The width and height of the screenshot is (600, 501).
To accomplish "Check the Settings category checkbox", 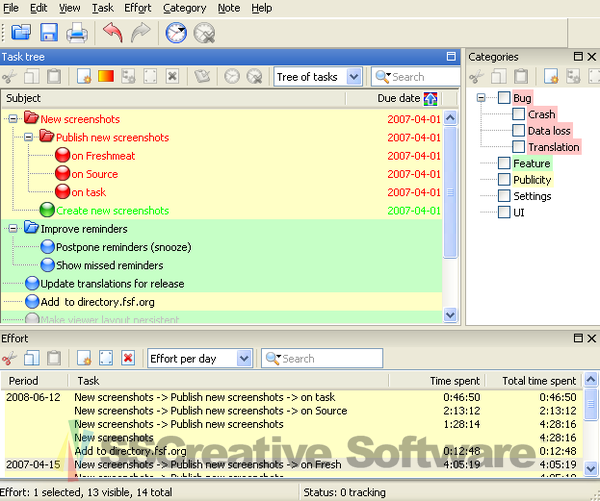I will click(504, 196).
